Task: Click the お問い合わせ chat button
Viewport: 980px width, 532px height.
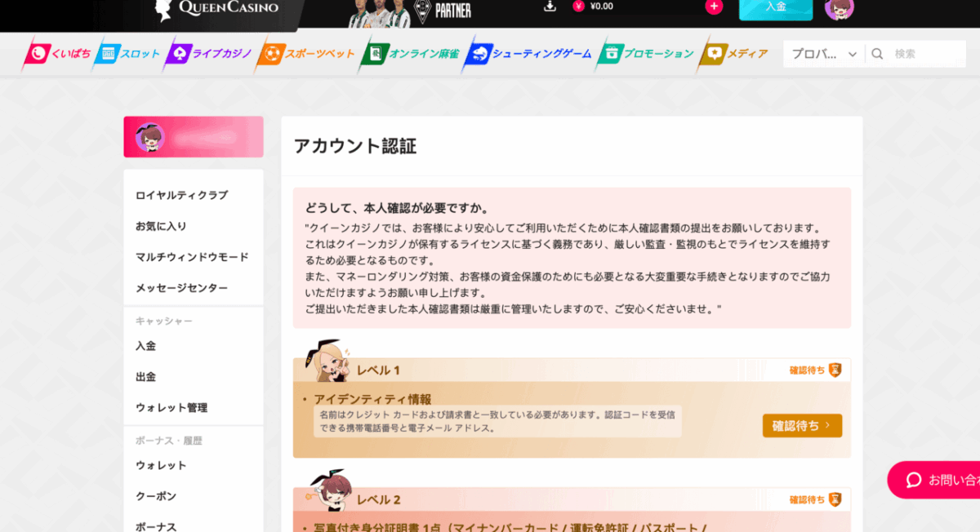Action: tap(934, 480)
